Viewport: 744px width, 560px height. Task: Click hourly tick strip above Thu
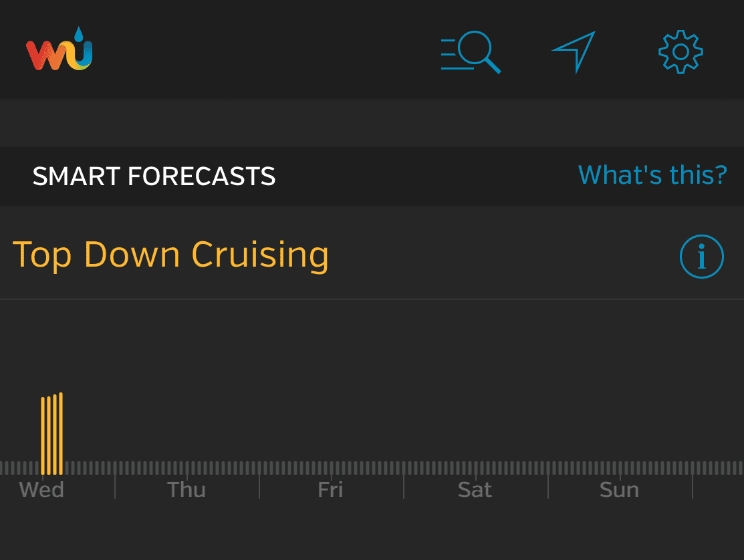click(187, 468)
